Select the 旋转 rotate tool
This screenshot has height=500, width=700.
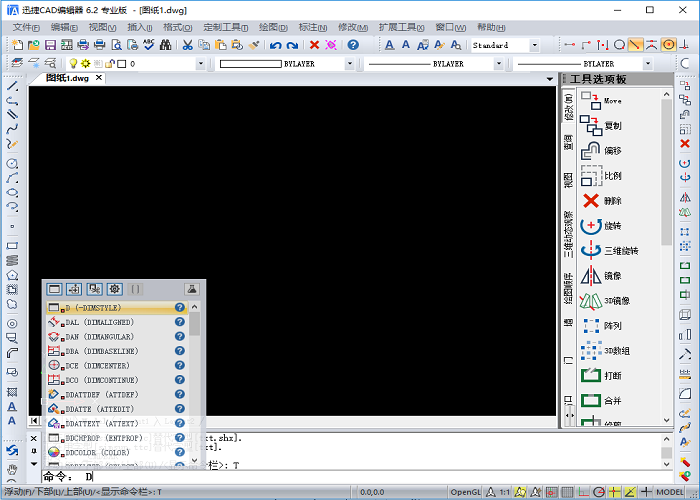pyautogui.click(x=601, y=225)
